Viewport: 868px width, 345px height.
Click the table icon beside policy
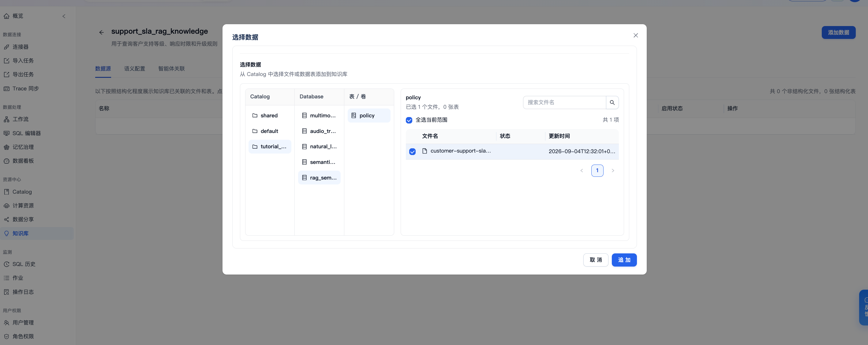354,116
